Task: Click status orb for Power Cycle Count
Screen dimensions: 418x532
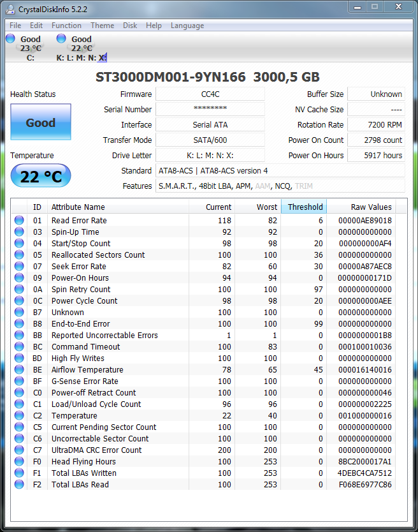Action: coord(19,300)
